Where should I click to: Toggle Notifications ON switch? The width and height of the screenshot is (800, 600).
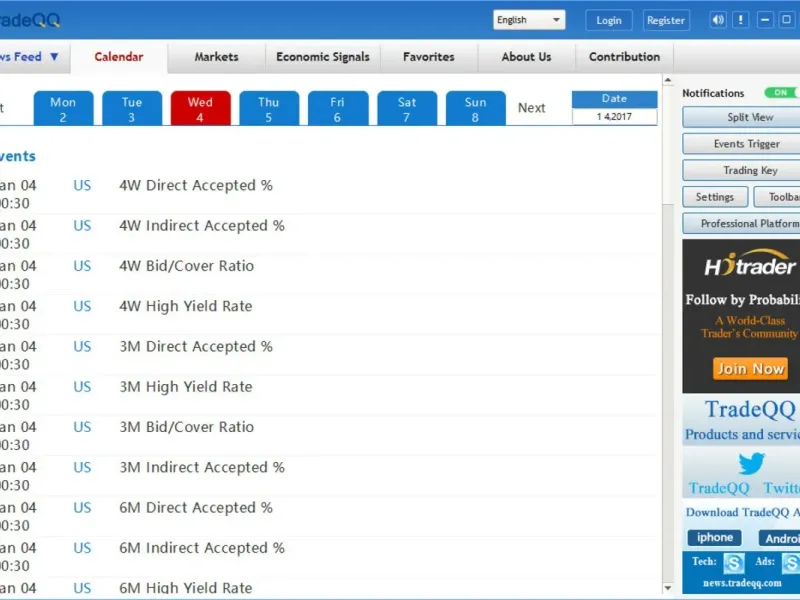click(782, 93)
